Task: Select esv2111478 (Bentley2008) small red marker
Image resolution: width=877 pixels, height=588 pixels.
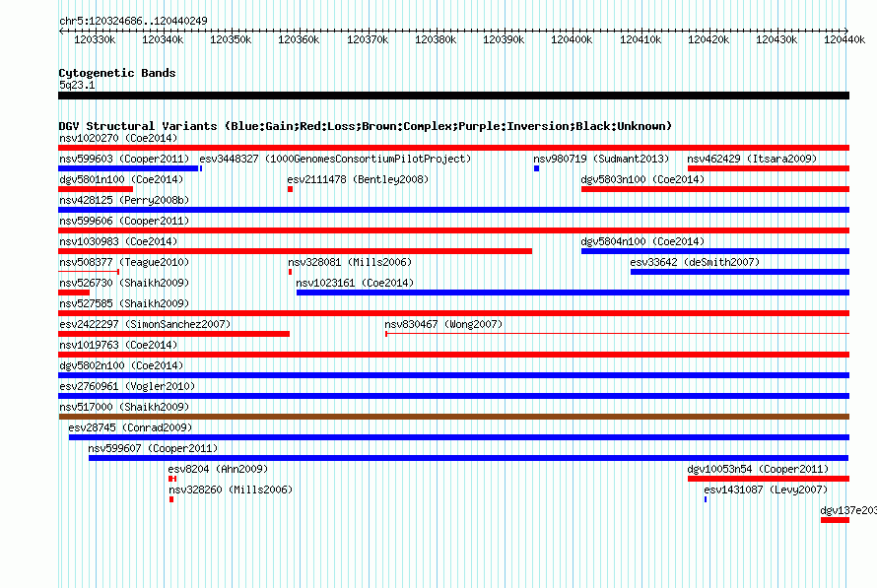Action: [291, 189]
